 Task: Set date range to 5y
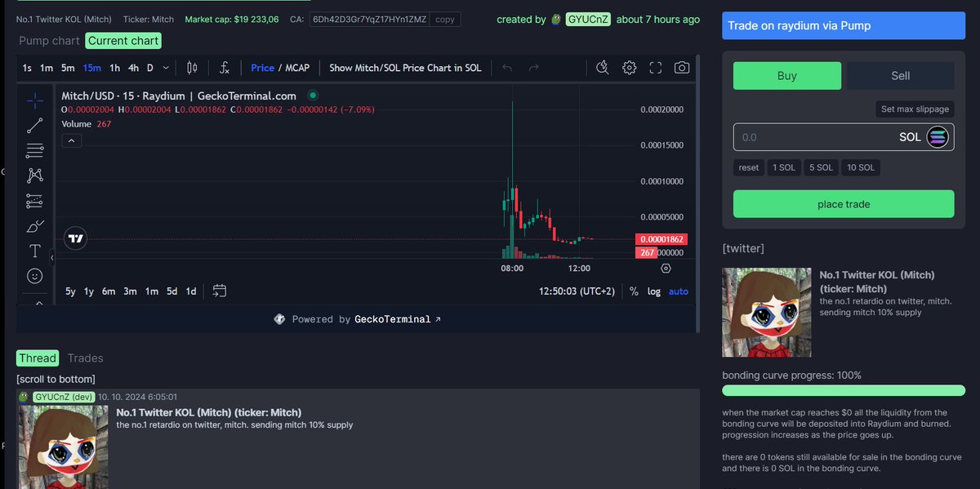70,291
